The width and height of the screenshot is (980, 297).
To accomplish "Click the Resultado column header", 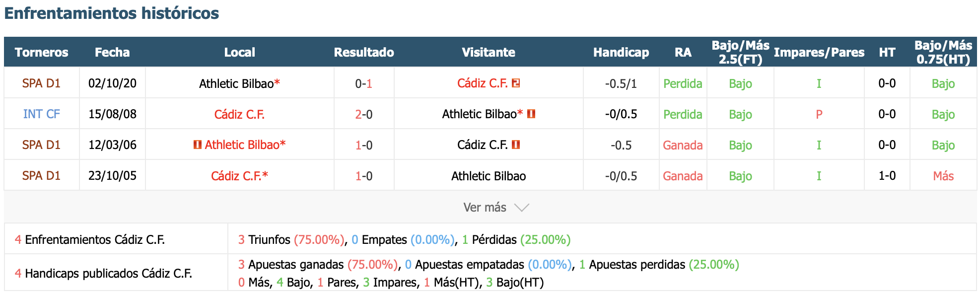I will click(364, 52).
